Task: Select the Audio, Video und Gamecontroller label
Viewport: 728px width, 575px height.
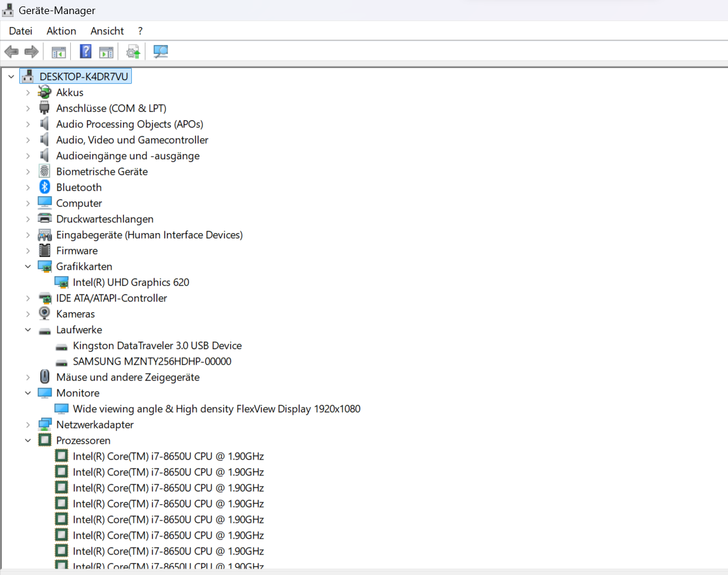Action: 132,140
